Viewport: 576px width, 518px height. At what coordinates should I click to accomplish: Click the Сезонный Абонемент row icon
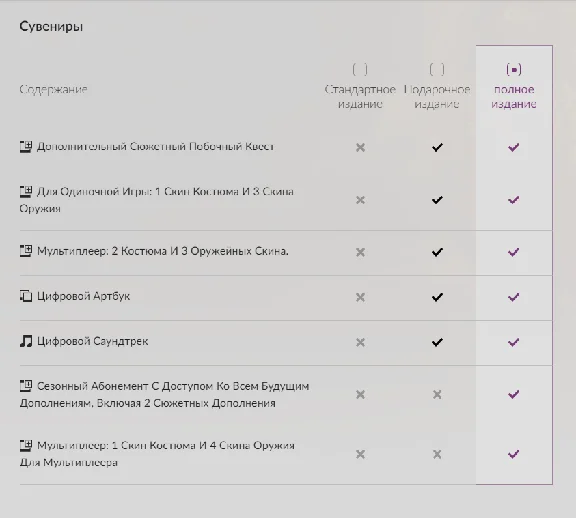coord(26,386)
